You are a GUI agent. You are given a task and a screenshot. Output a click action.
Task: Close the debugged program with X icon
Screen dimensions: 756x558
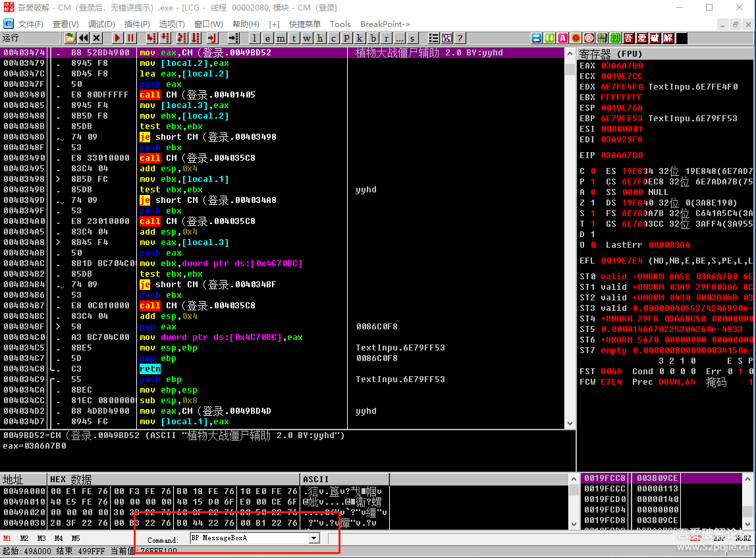pyautogui.click(x=97, y=38)
